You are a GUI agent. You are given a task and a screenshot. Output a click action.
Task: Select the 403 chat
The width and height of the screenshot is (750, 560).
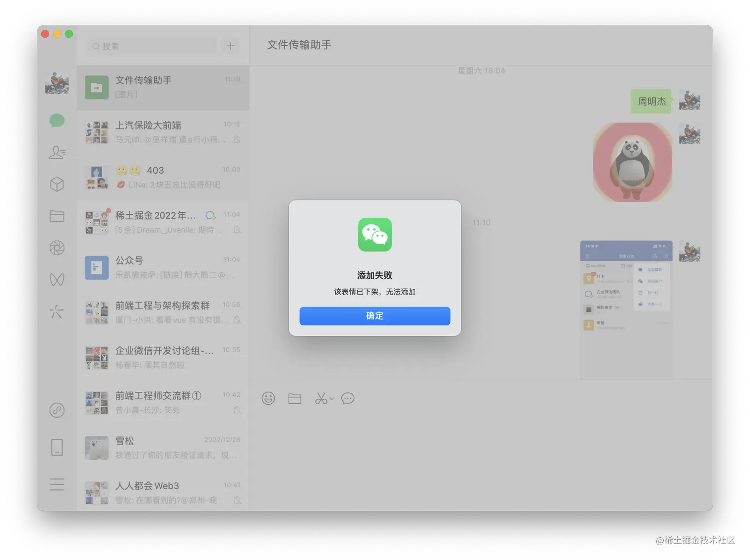click(163, 178)
